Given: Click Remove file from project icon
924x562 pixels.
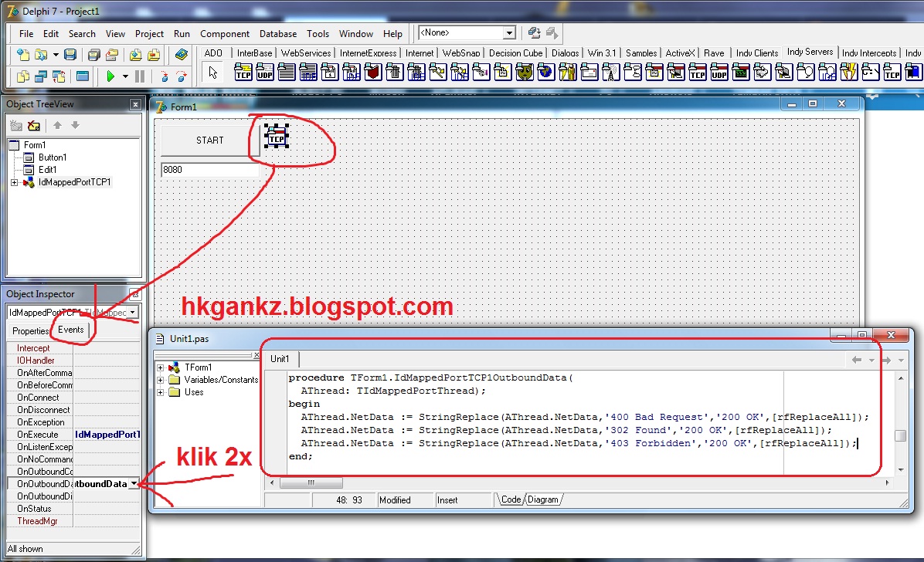Looking at the screenshot, I should click(x=154, y=55).
